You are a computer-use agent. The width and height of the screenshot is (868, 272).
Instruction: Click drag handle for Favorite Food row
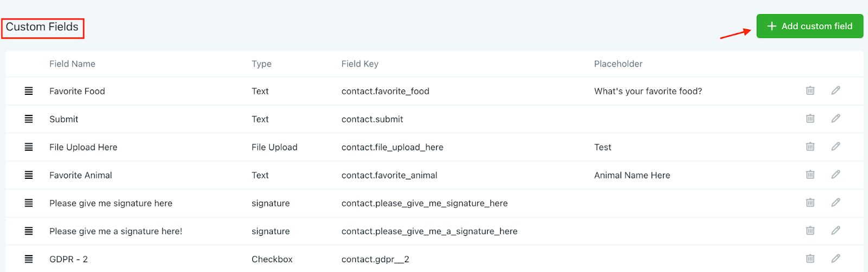pos(29,91)
